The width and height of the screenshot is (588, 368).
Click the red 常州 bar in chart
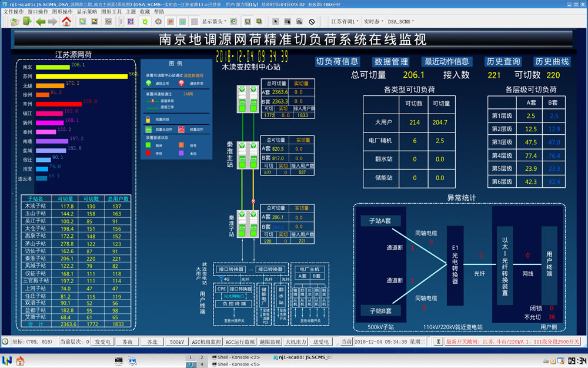click(x=58, y=104)
